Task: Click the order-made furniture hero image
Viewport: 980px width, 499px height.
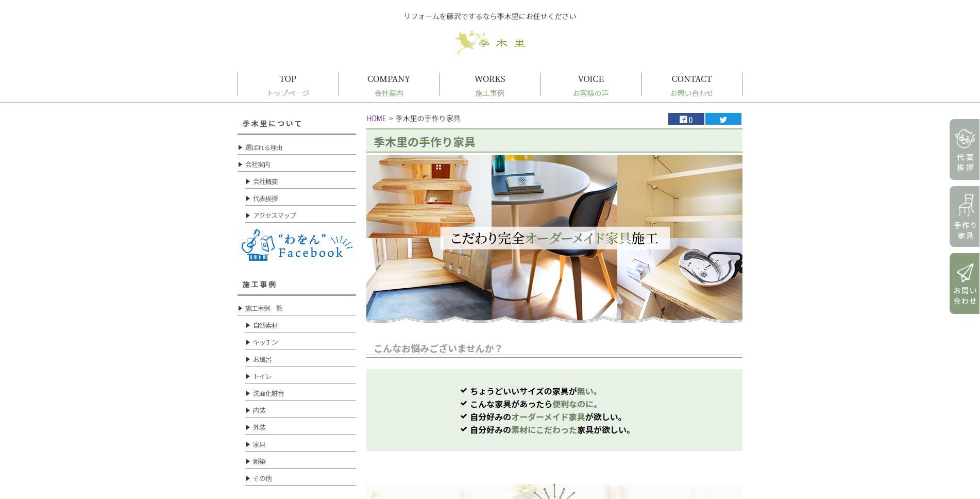Action: pyautogui.click(x=554, y=238)
